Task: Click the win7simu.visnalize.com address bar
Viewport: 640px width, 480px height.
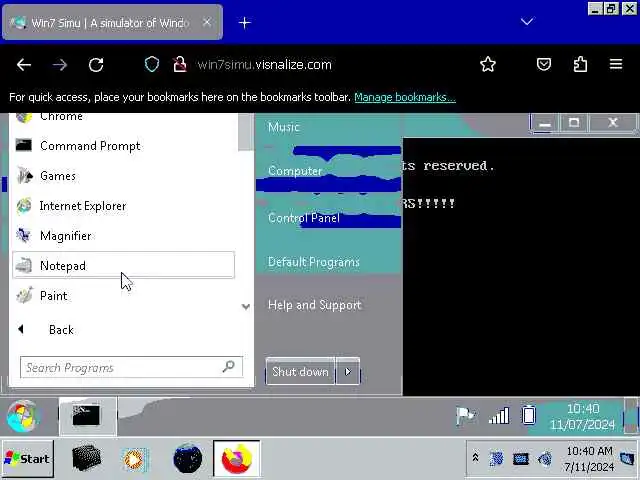Action: pyautogui.click(x=264, y=64)
